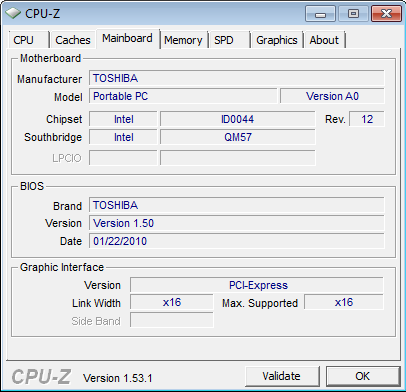Click the Validate button
Image resolution: width=406 pixels, height=392 pixels.
[282, 376]
